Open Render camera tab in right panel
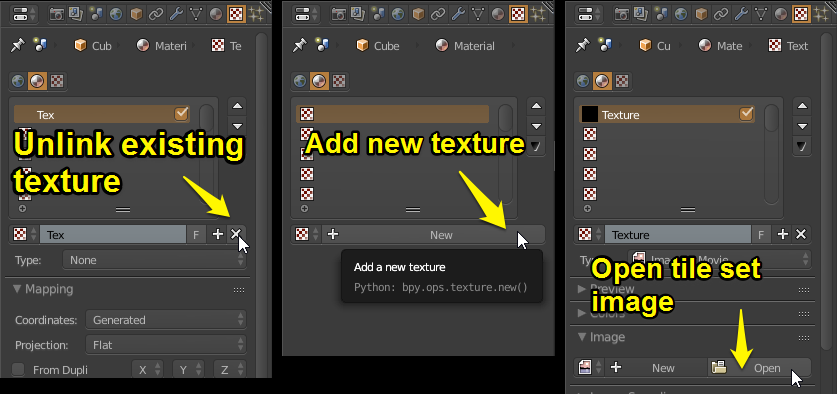Image resolution: width=837 pixels, height=394 pixels. (x=622, y=14)
